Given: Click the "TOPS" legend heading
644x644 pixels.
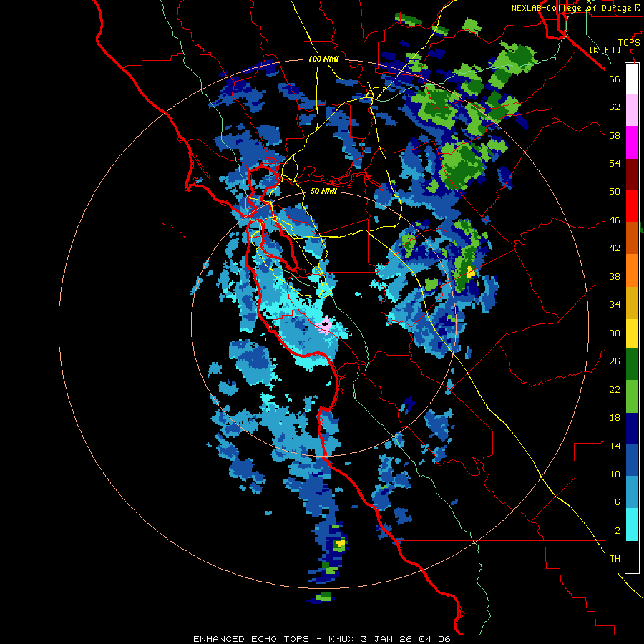Looking at the screenshot, I should coord(629,42).
